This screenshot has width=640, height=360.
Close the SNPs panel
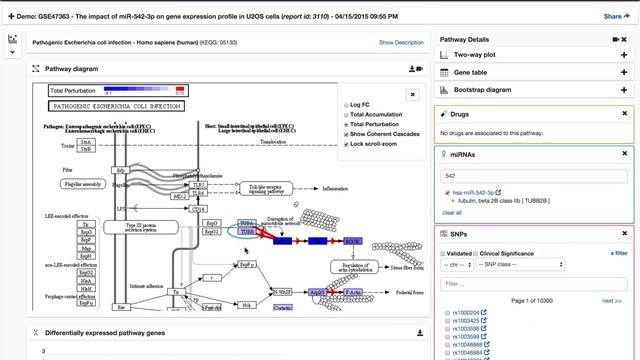click(624, 233)
